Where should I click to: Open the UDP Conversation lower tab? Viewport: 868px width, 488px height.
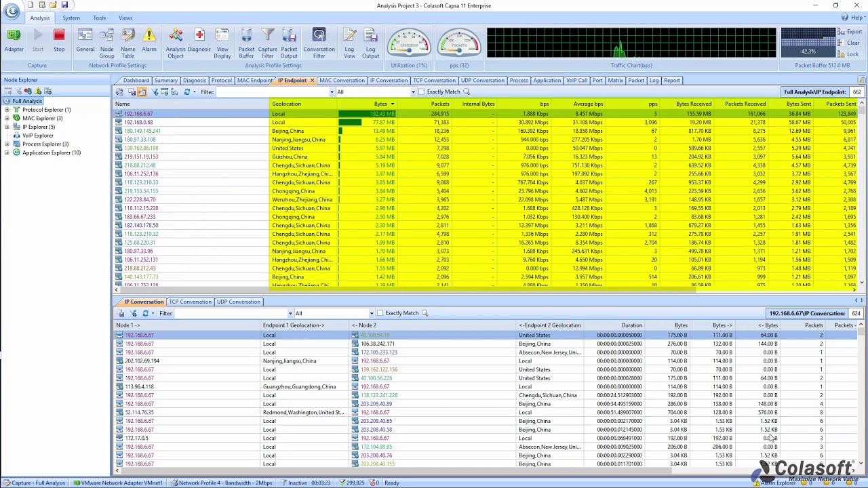pyautogui.click(x=238, y=302)
